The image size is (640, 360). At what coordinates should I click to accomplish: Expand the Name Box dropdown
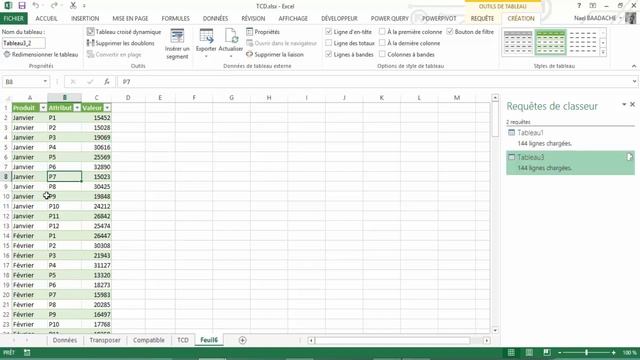point(45,82)
